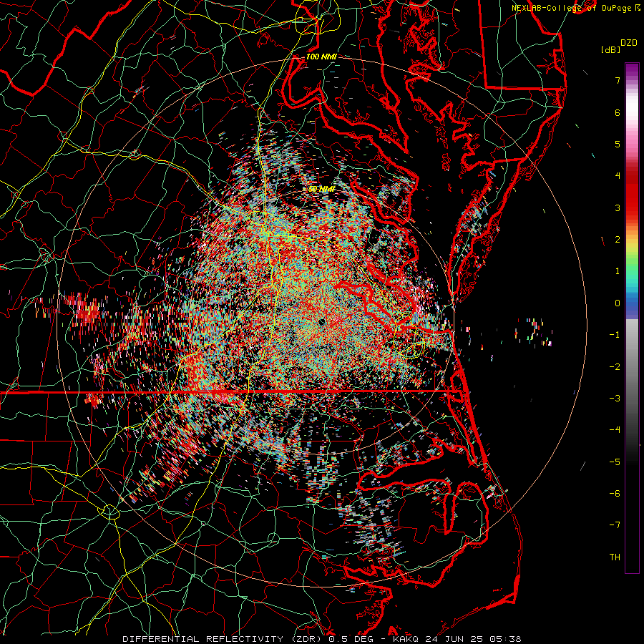The image size is (644, 644).
Task: Click the "-7" tick label on the scale
Action: 615,525
